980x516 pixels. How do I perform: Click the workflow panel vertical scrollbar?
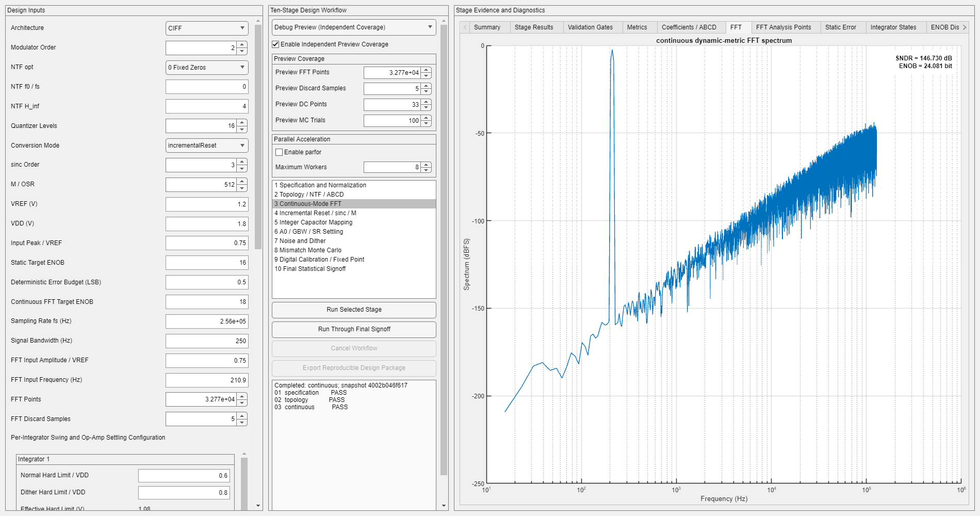(444, 250)
